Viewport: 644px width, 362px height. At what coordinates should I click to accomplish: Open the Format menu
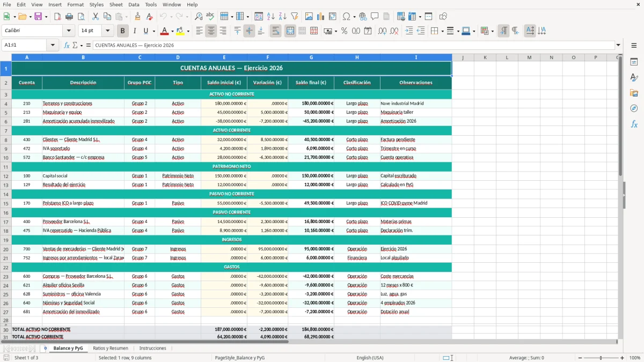(x=75, y=4)
